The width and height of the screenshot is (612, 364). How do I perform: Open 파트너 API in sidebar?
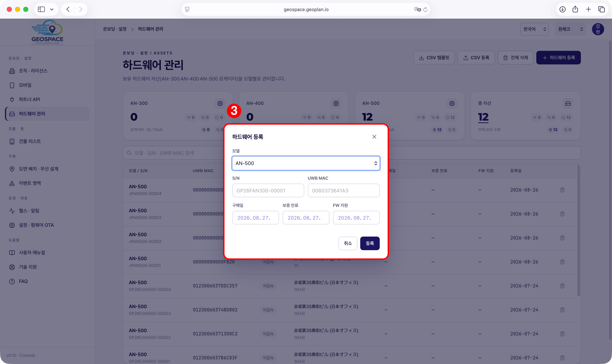point(47,99)
